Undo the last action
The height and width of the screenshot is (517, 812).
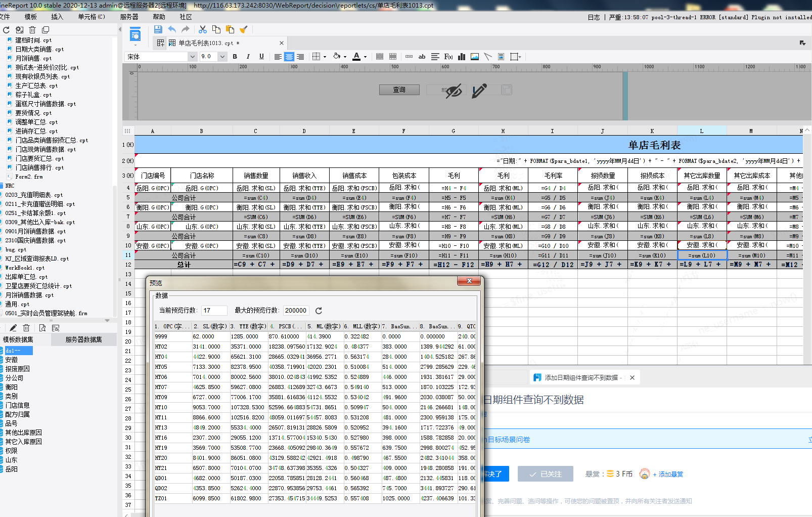(172, 29)
